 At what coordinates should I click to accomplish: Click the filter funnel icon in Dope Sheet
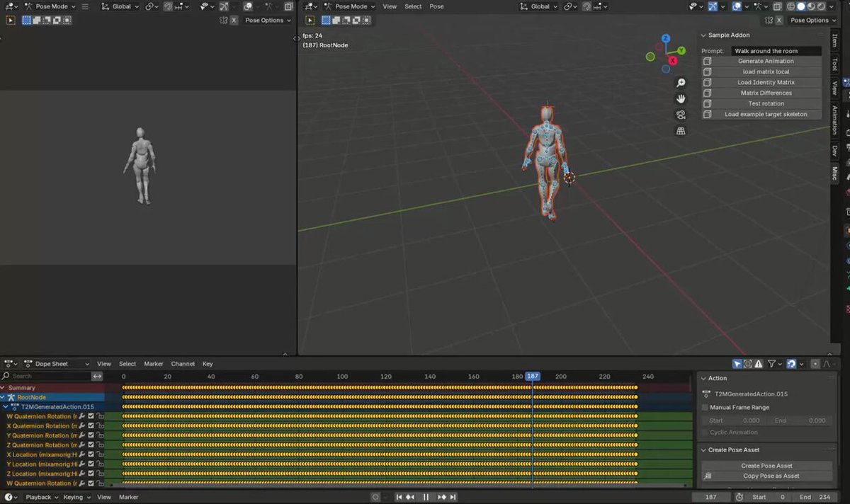771,364
